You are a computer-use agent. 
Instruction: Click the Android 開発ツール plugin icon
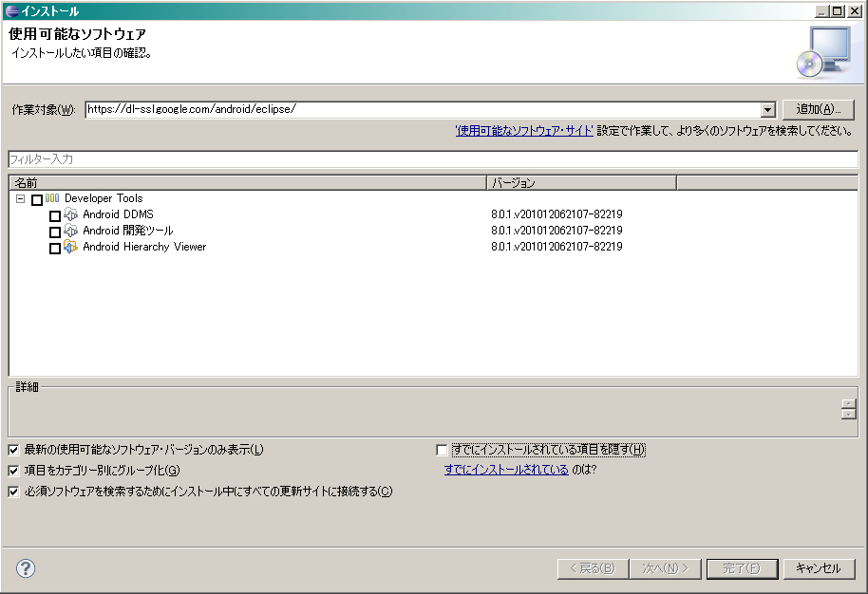pos(70,232)
